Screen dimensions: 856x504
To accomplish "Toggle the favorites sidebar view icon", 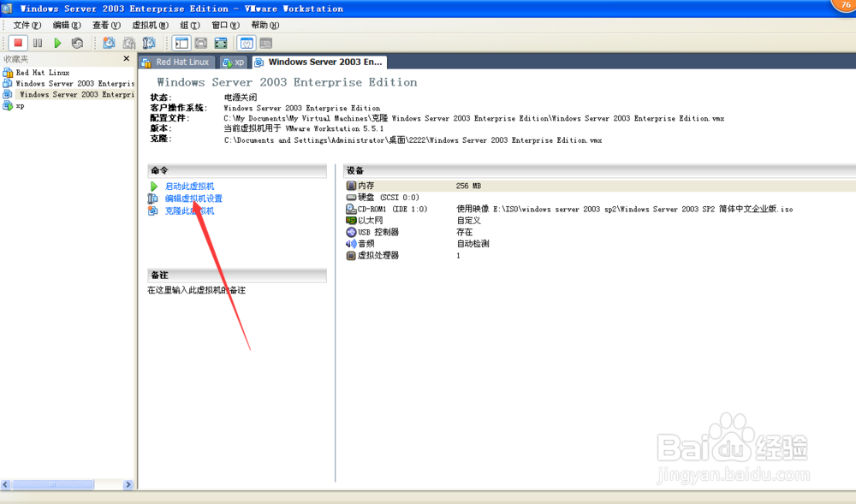I will pyautogui.click(x=181, y=43).
